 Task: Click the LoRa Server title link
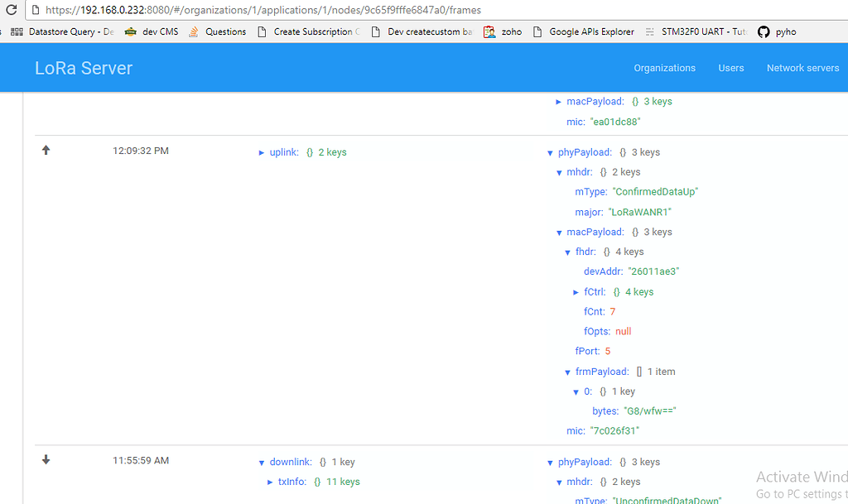coord(83,68)
